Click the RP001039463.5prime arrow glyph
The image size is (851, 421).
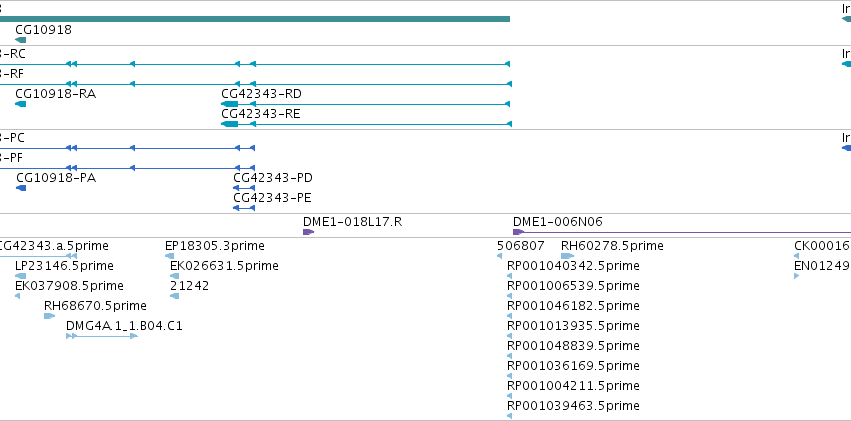click(509, 416)
